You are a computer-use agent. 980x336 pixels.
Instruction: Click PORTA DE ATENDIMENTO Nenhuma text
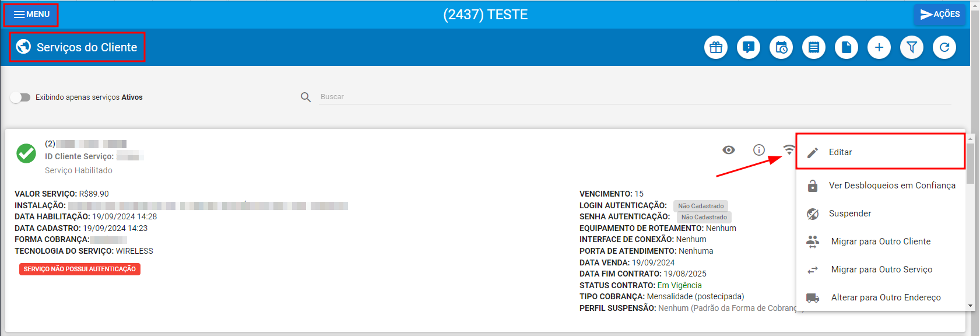(x=647, y=251)
